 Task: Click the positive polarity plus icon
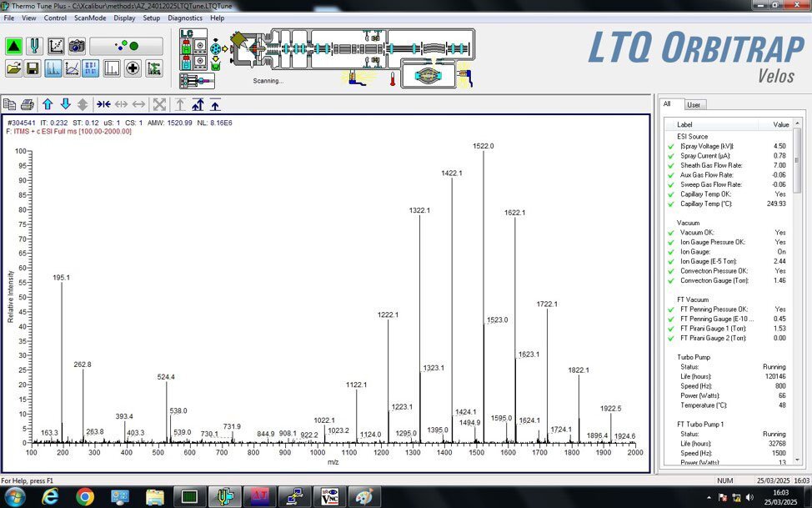133,68
